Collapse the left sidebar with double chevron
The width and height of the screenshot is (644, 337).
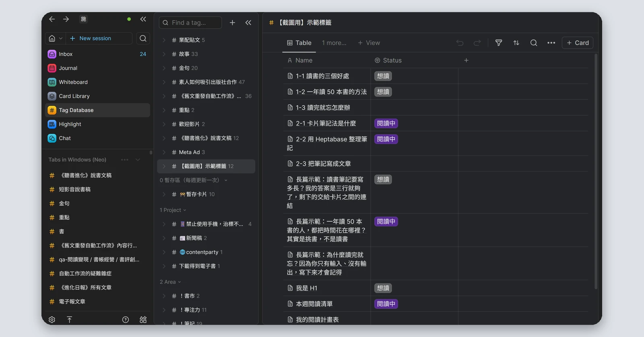[143, 19]
